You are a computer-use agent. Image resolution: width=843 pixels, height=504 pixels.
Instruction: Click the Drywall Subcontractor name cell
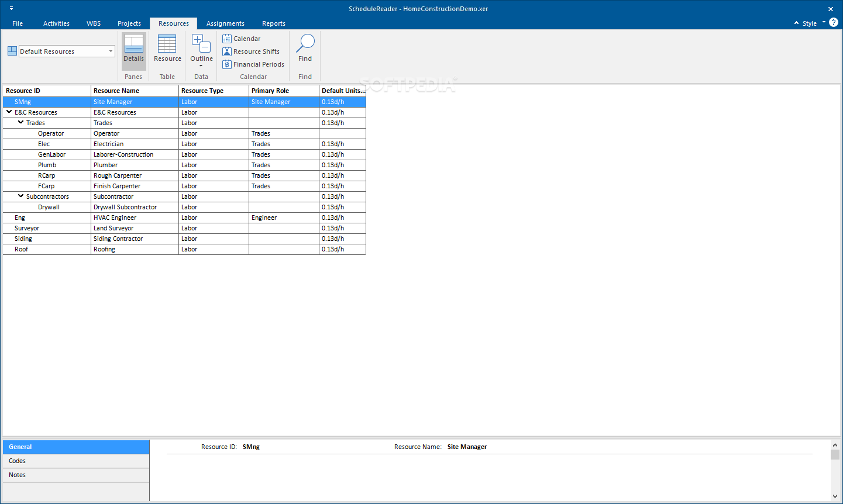135,207
